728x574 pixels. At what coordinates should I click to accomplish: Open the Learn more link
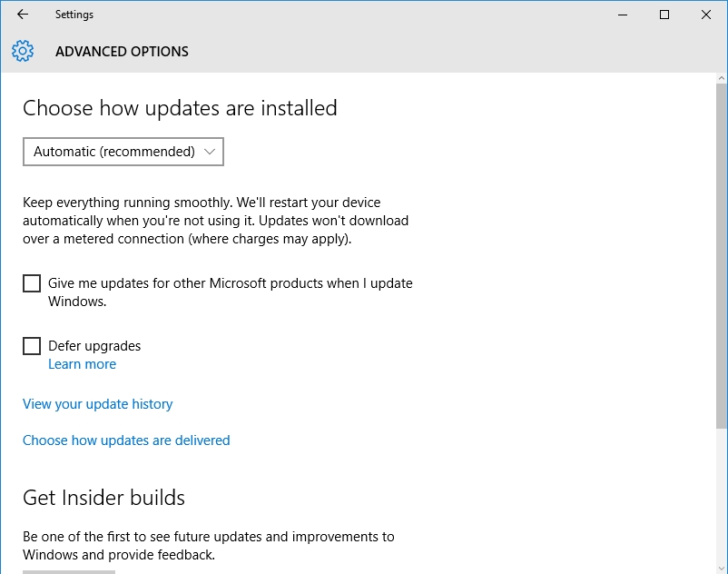click(x=82, y=363)
